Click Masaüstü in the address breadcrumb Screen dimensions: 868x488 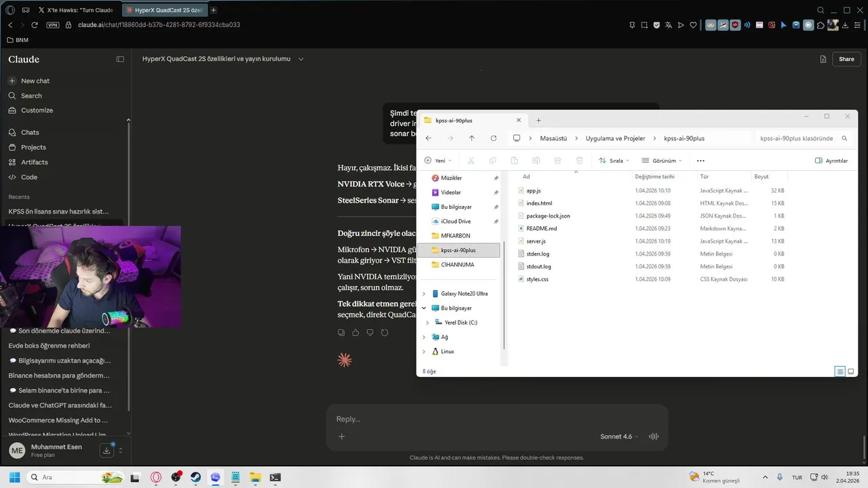tap(553, 138)
